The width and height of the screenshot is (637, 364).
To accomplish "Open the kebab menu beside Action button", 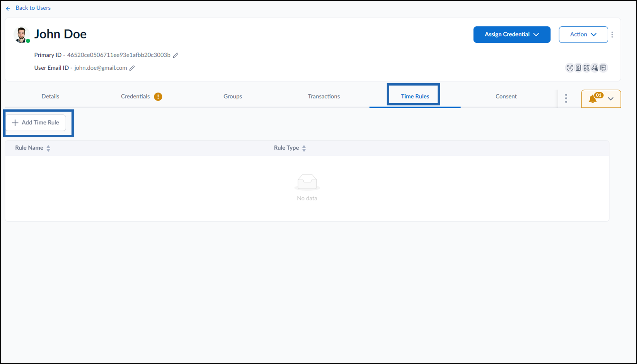I will point(612,34).
